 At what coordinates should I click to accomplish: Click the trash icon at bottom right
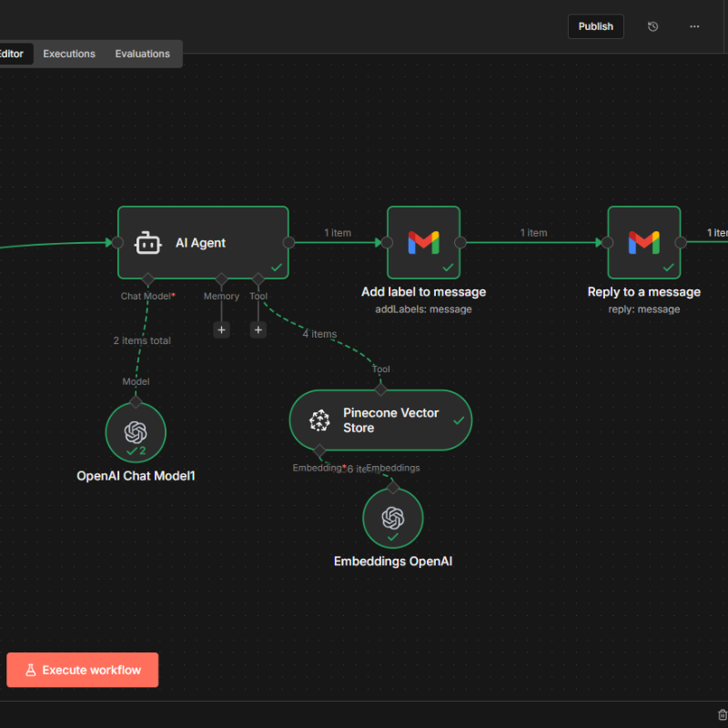722,715
